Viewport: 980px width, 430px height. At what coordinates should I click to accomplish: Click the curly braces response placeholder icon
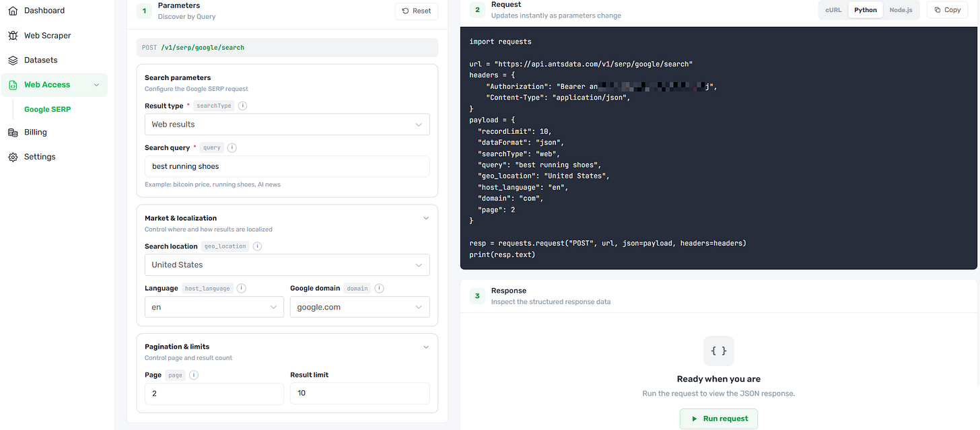(x=719, y=351)
